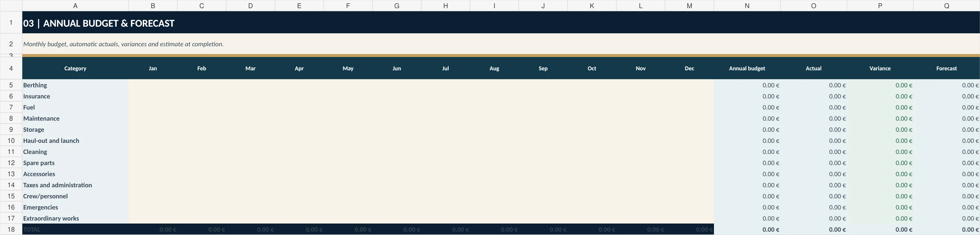This screenshot has width=980, height=235.
Task: Select the 'Spare parts' category cell
Action: [75, 162]
